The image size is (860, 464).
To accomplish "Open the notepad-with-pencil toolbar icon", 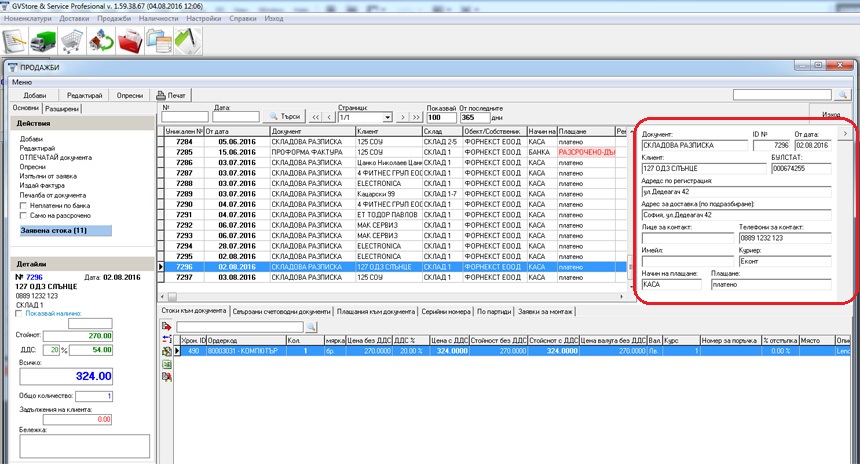I will (15, 41).
